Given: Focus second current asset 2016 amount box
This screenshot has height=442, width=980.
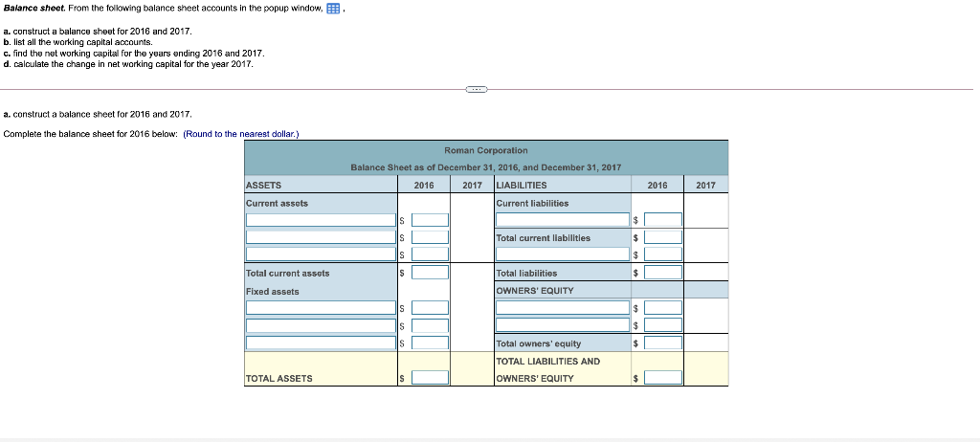Looking at the screenshot, I should point(430,237).
